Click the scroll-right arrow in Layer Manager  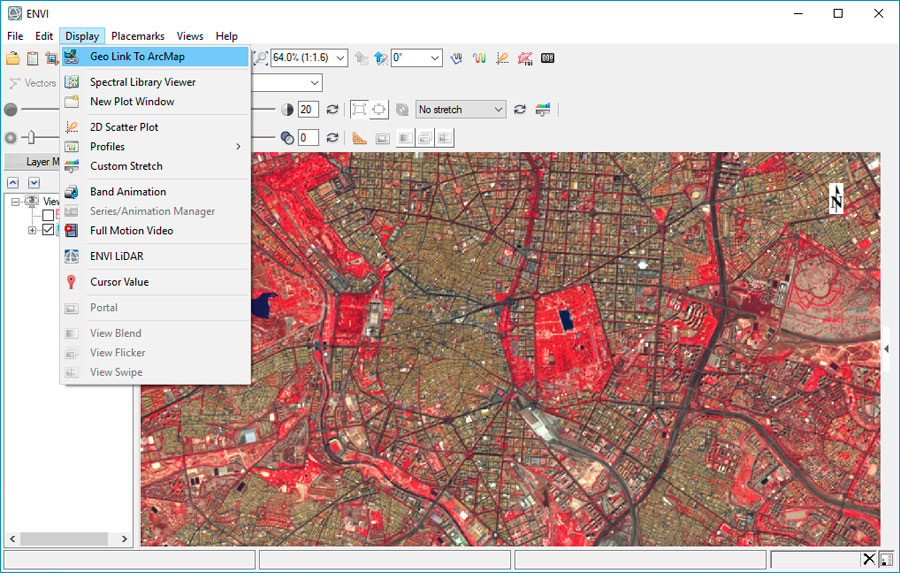(124, 539)
